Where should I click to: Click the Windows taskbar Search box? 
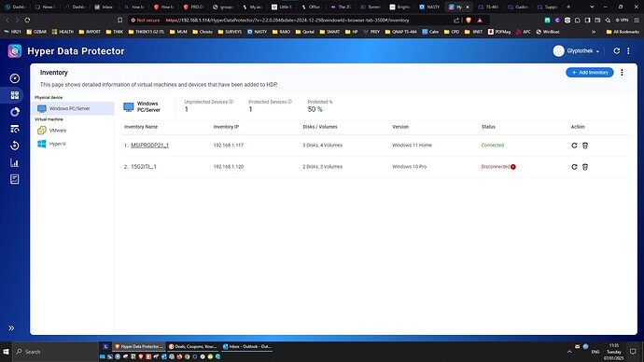55,352
